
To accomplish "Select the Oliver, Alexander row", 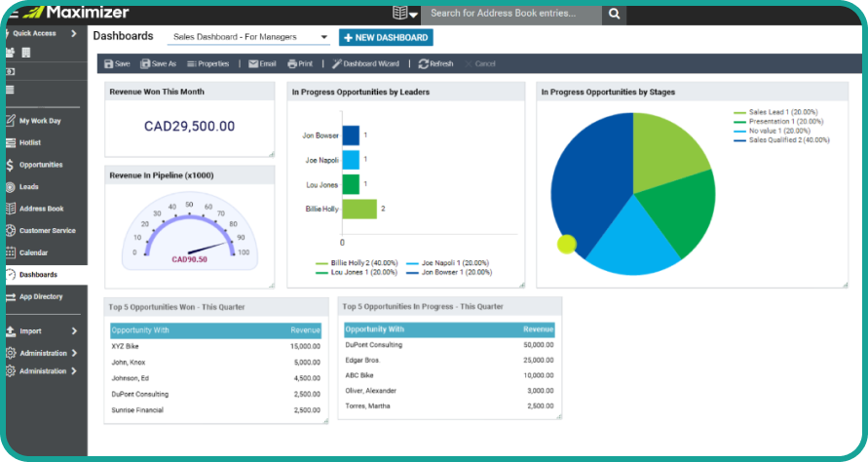I will click(449, 391).
